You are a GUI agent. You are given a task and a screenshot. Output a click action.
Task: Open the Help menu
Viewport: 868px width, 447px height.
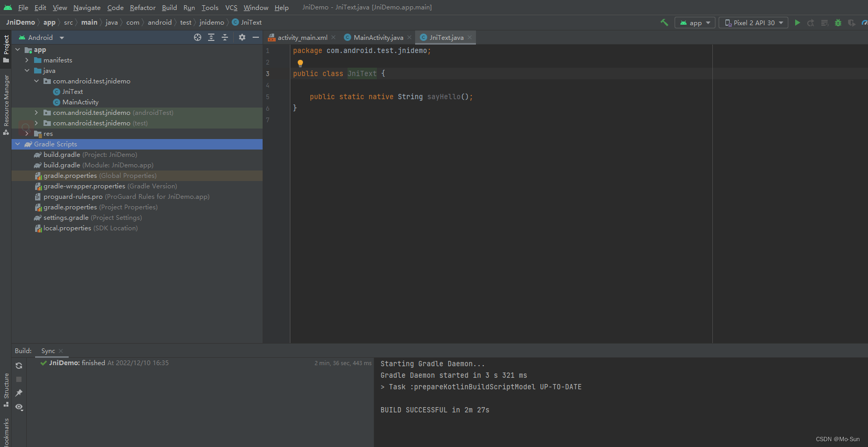[281, 7]
